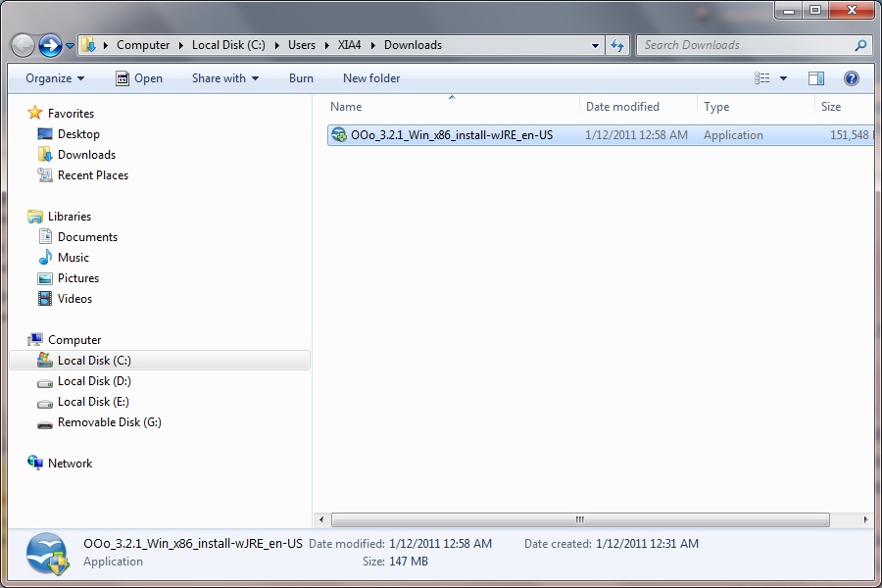Sort by the Size column header
Viewport: 882px width, 588px height.
click(844, 107)
